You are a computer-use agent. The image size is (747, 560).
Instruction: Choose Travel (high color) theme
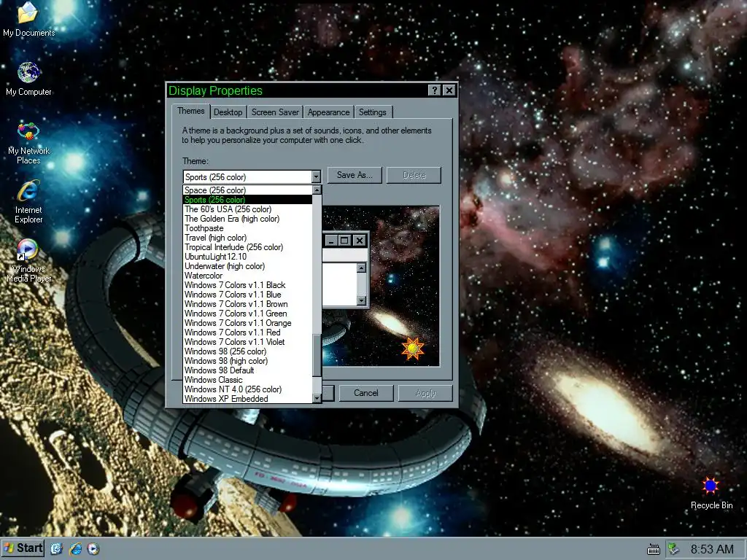click(248, 238)
